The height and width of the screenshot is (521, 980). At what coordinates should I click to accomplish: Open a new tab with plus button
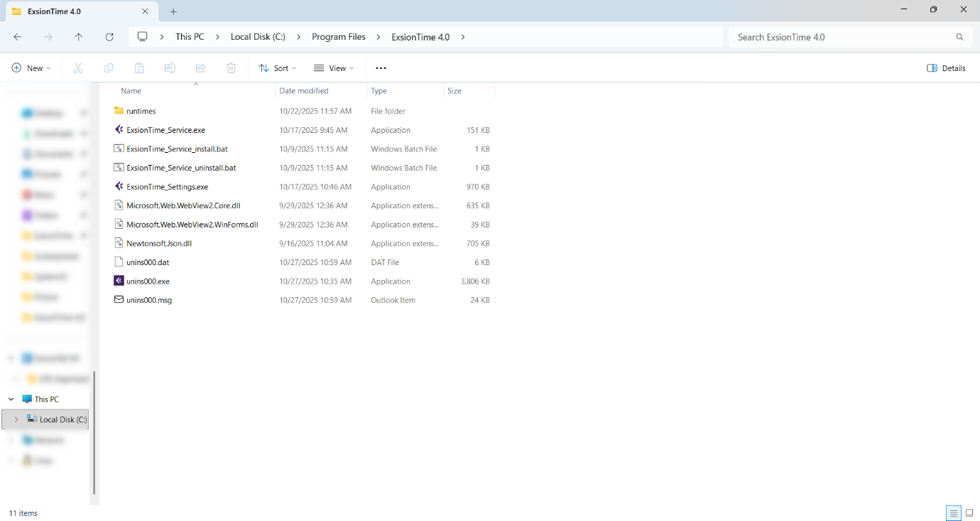click(173, 11)
